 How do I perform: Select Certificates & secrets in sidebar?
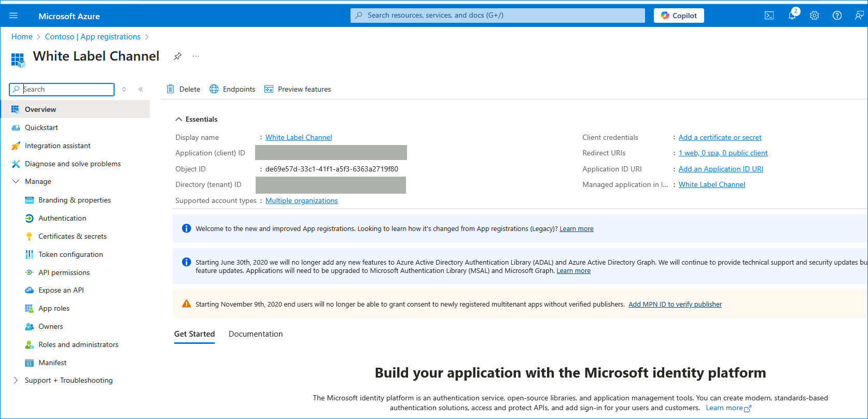(x=73, y=236)
